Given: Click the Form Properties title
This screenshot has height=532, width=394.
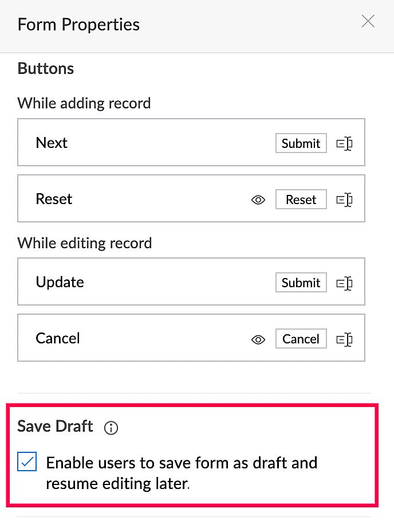Looking at the screenshot, I should pyautogui.click(x=78, y=25).
